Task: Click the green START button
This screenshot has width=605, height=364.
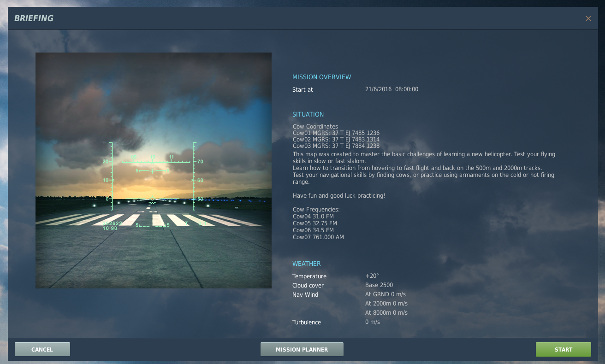Action: 563,349
